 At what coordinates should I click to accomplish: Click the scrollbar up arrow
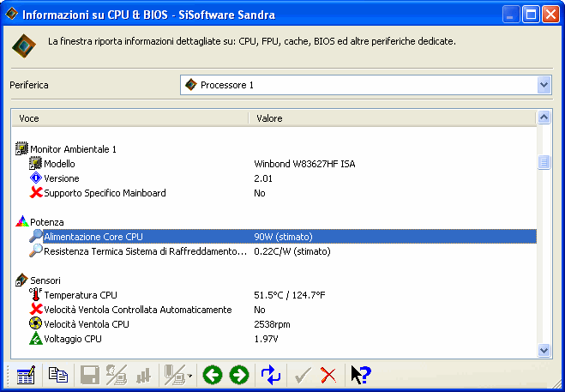544,117
